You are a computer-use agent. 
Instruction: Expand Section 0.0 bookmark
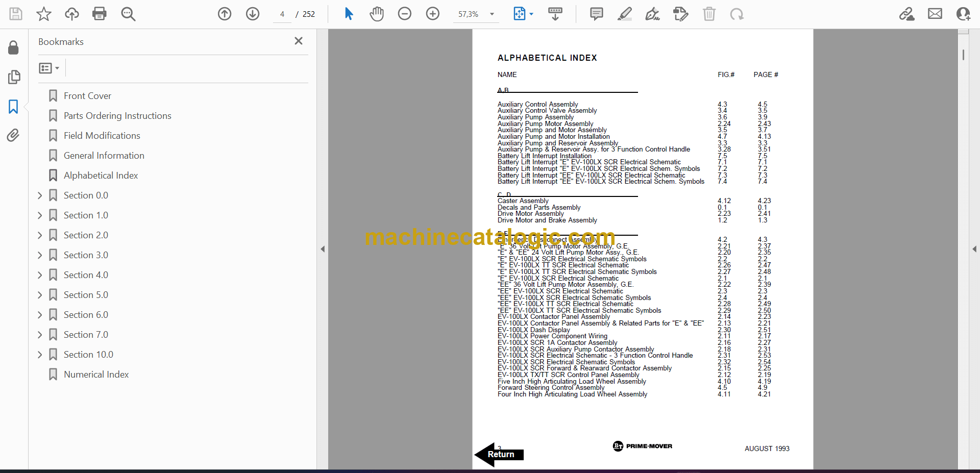point(40,195)
